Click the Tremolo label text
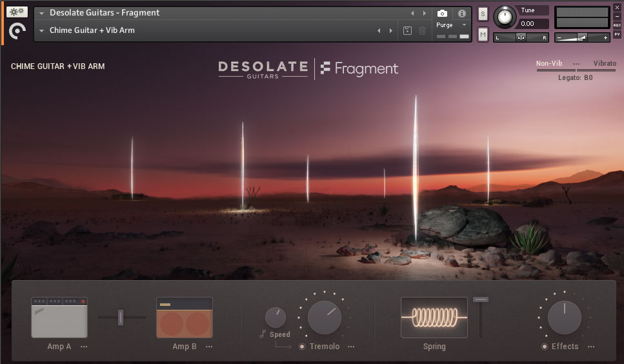This screenshot has height=364, width=624. point(325,347)
